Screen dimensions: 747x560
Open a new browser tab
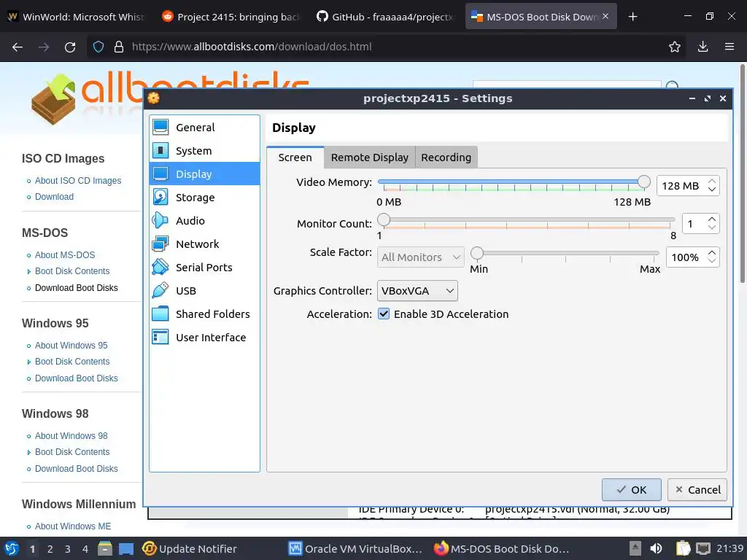coord(632,17)
